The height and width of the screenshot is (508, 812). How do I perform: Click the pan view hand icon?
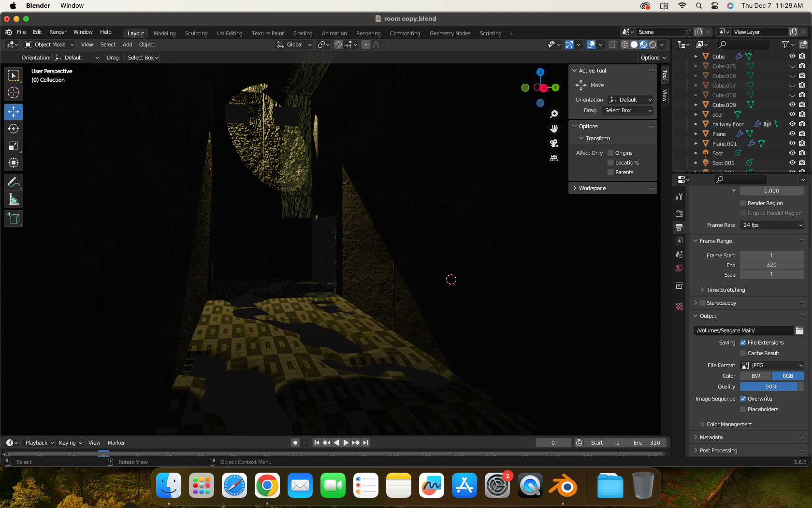click(554, 129)
